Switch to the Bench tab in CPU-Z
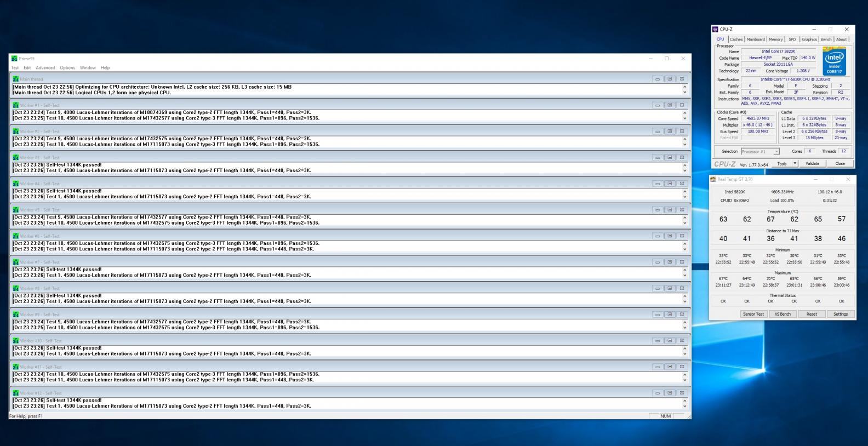 826,39
